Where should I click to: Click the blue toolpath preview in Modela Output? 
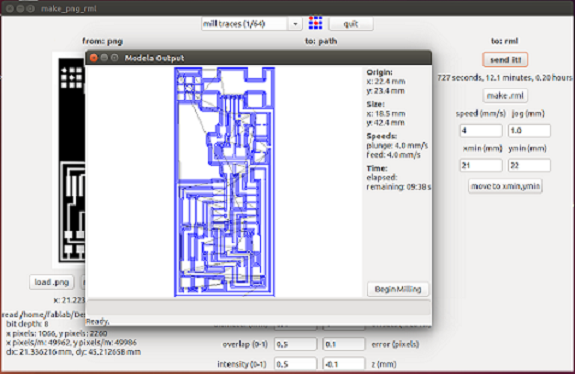coord(224,182)
